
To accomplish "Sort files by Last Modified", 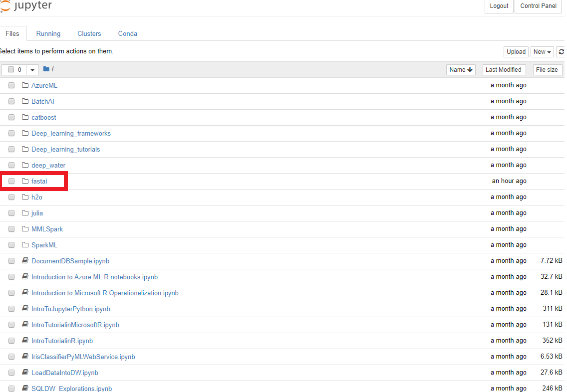I will (503, 70).
